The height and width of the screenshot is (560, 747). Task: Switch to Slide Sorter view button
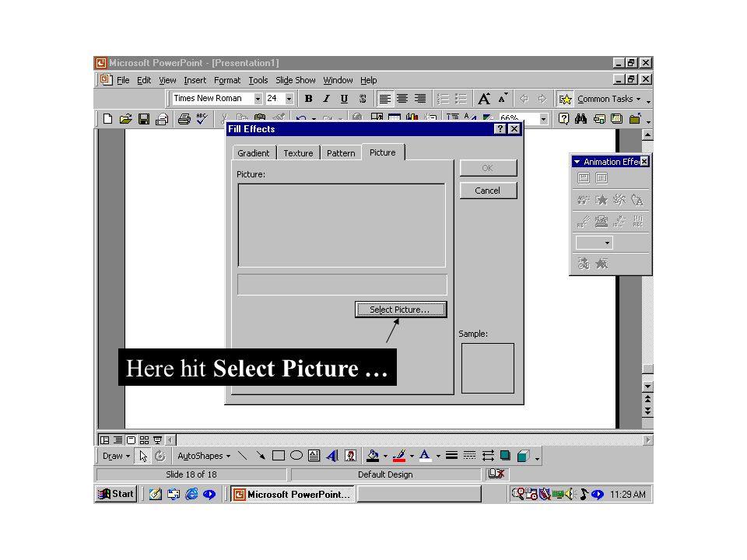(145, 440)
